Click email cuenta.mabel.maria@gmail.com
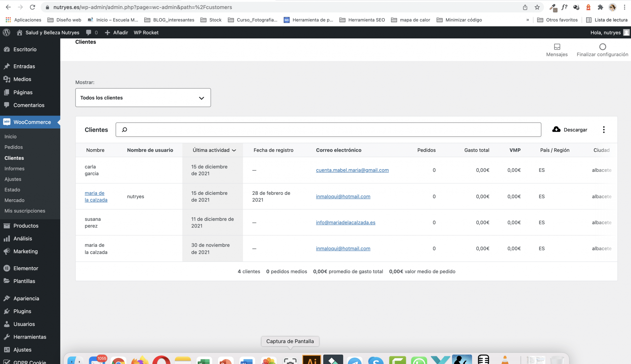Viewport: 631px width, 364px height. (x=352, y=170)
